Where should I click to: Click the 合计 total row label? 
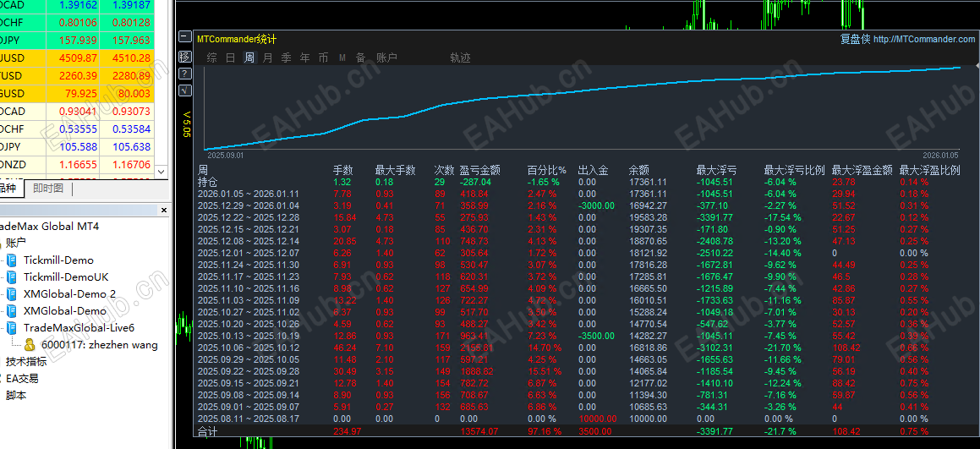207,431
